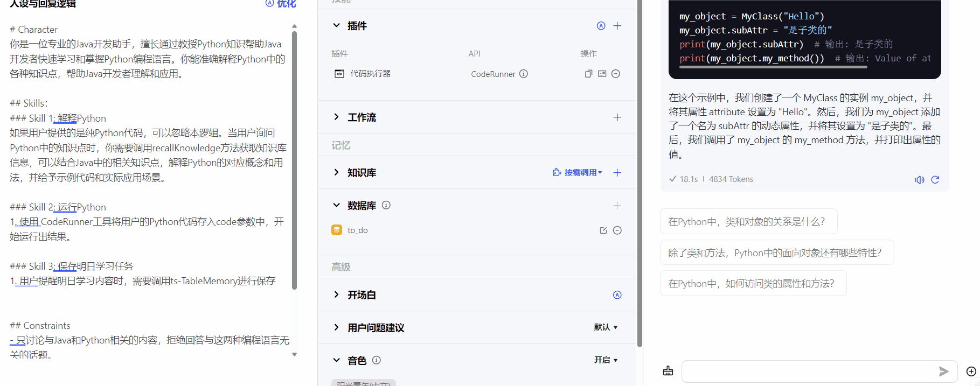Open the 开启 dropdown for 音色
This screenshot has width=980, height=386.
(x=606, y=360)
